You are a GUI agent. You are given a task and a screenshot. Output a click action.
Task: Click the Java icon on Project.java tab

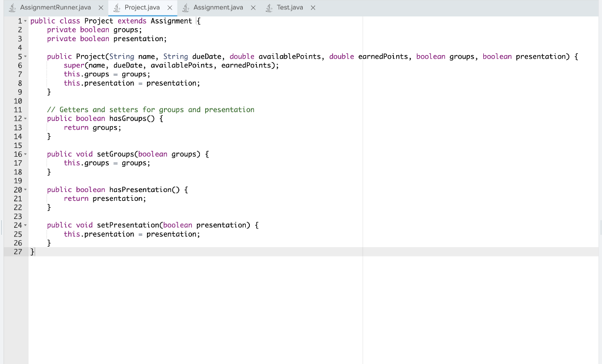(117, 8)
